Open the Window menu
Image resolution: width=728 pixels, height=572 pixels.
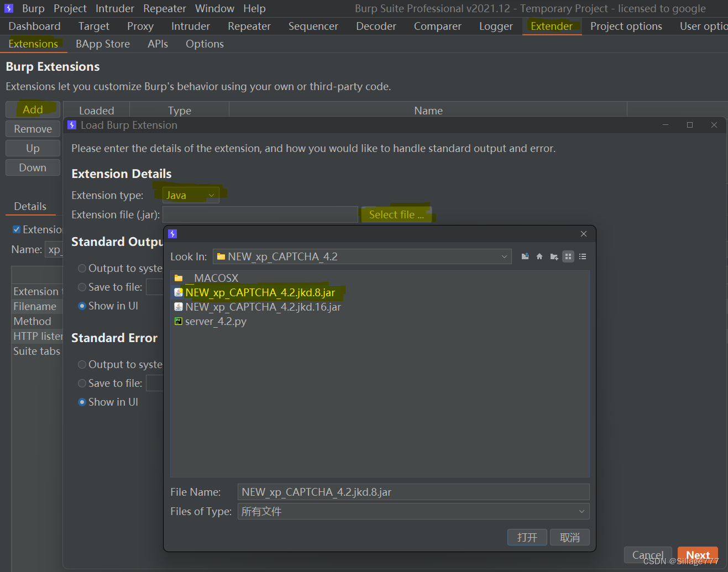214,8
